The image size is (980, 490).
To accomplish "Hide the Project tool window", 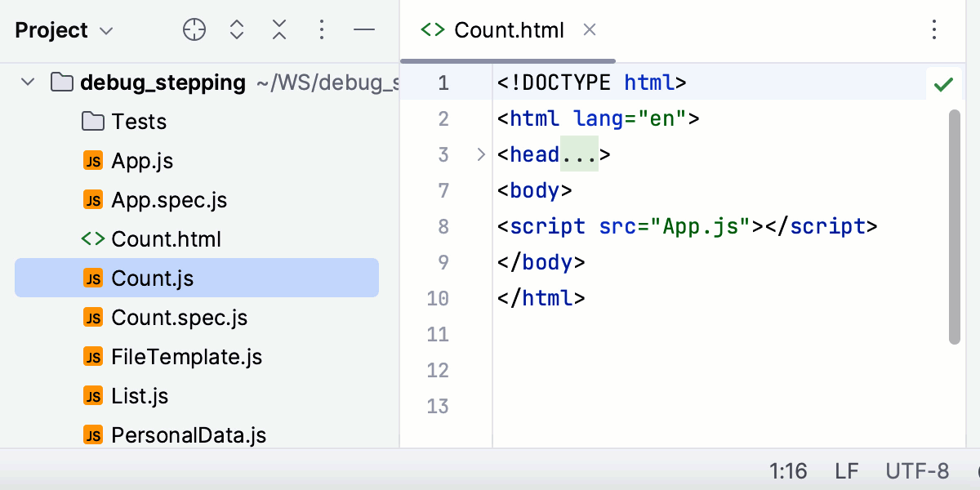I will tap(364, 29).
